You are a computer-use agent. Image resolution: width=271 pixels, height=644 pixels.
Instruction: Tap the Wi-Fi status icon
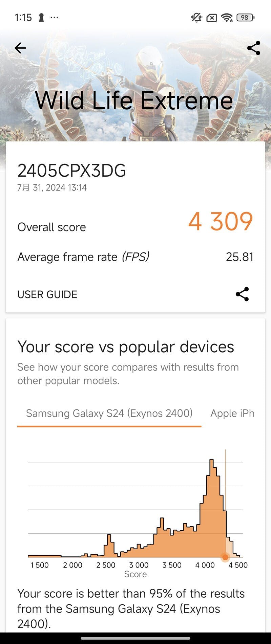[227, 18]
